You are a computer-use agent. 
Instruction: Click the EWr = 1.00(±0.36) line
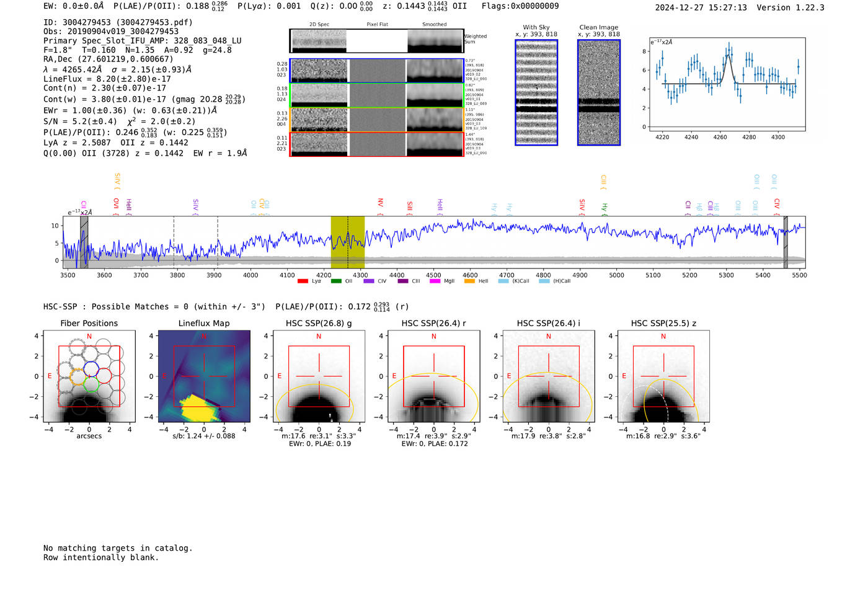[x=130, y=110]
